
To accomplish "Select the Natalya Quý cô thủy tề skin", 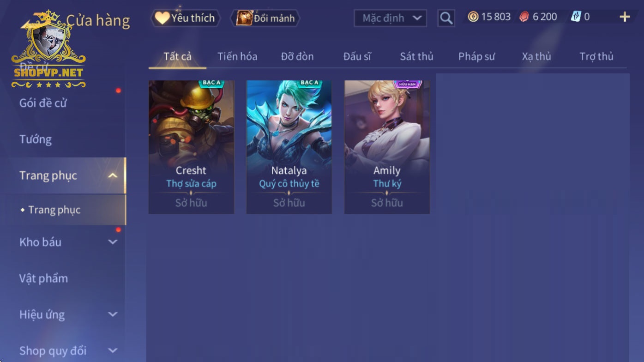I will (x=289, y=147).
